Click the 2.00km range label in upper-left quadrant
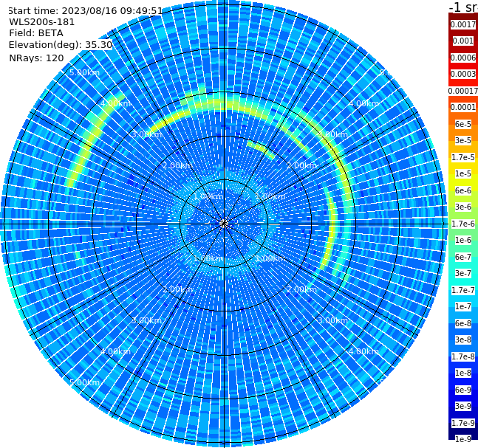The image size is (478, 448). click(177, 165)
